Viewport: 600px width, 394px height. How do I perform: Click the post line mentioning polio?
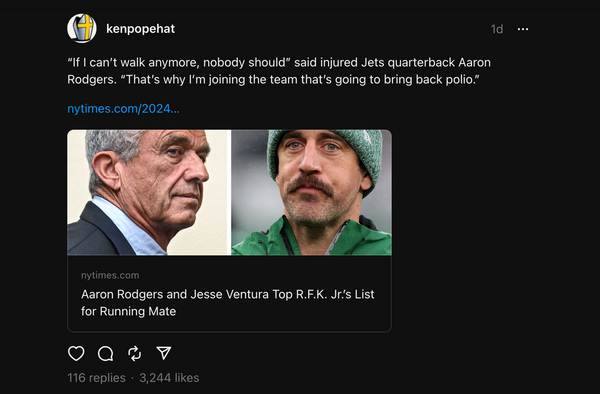pyautogui.click(x=273, y=80)
